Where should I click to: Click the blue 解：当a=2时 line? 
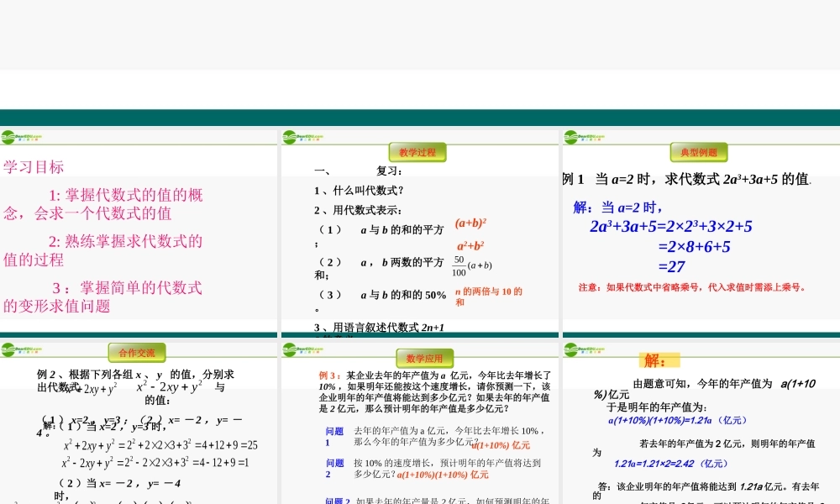coord(617,207)
